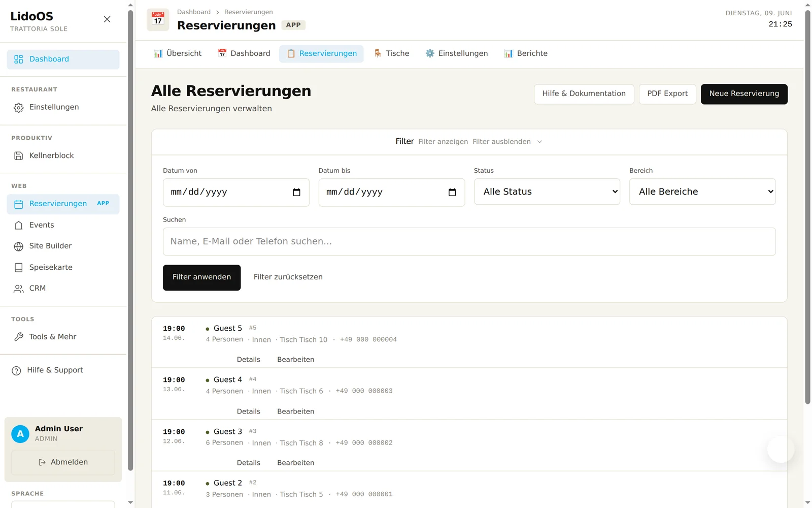Click the Hilfe & Support question icon
The height and width of the screenshot is (508, 812).
click(x=16, y=371)
